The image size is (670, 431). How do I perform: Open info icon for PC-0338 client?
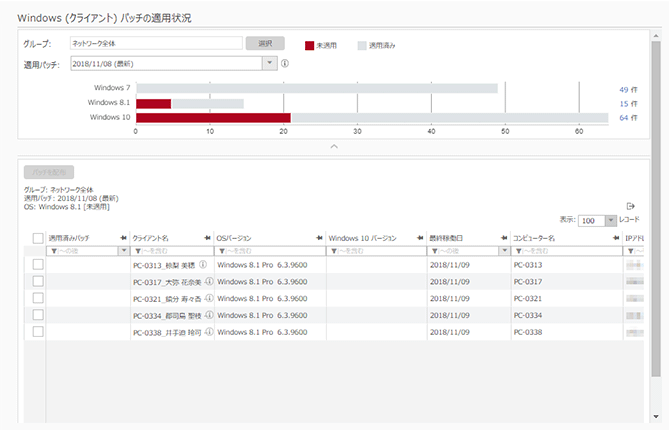(x=209, y=332)
